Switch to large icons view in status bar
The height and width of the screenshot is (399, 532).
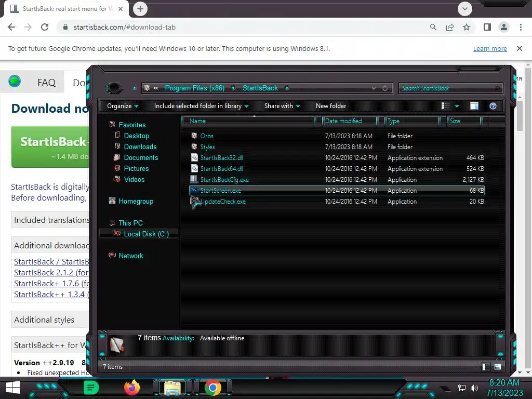[497, 367]
